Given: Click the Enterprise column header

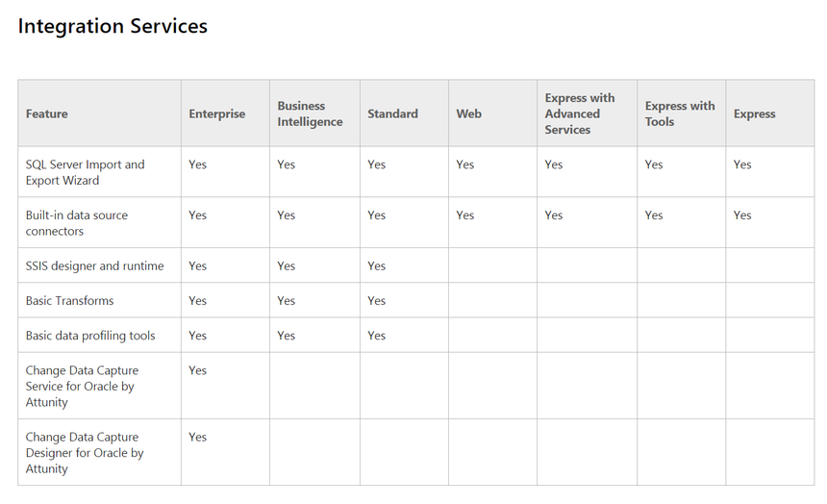Looking at the screenshot, I should [x=216, y=113].
